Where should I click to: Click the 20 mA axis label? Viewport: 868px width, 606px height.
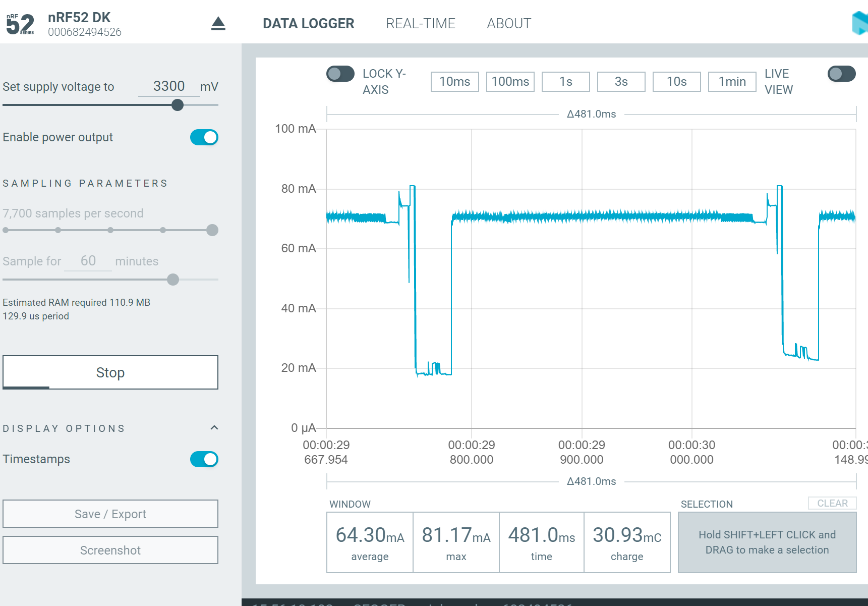299,368
